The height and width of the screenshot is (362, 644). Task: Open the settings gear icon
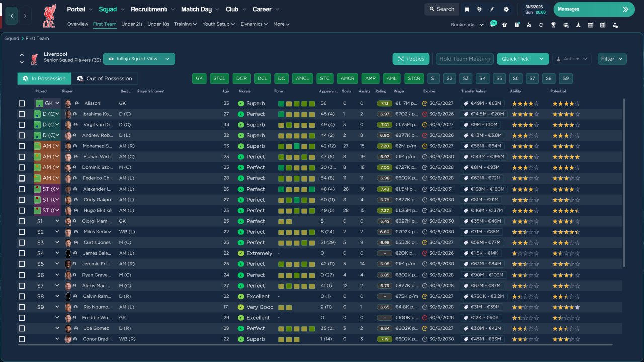click(506, 9)
